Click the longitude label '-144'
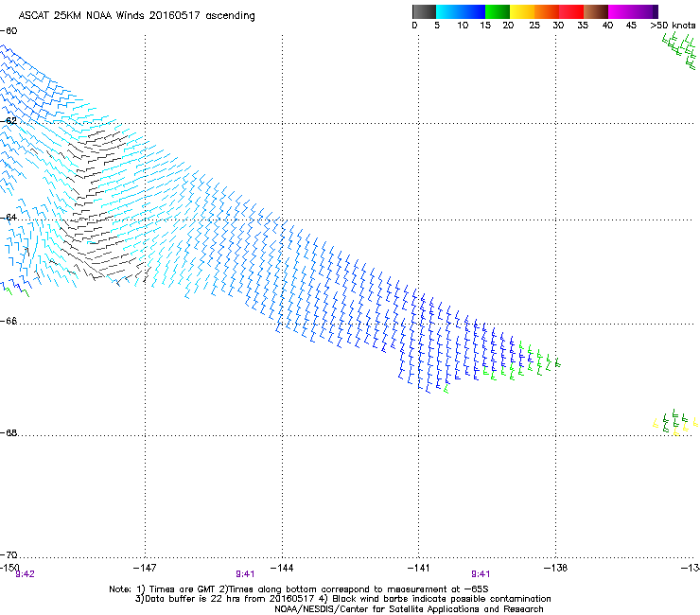Viewport: 700px width, 615px height. 282,568
